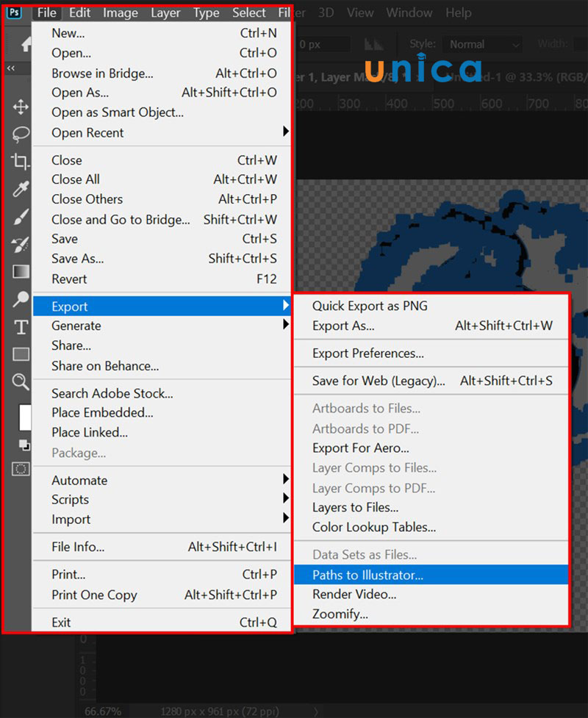Select the Lasso tool
This screenshot has height=718, width=588.
pos(21,134)
